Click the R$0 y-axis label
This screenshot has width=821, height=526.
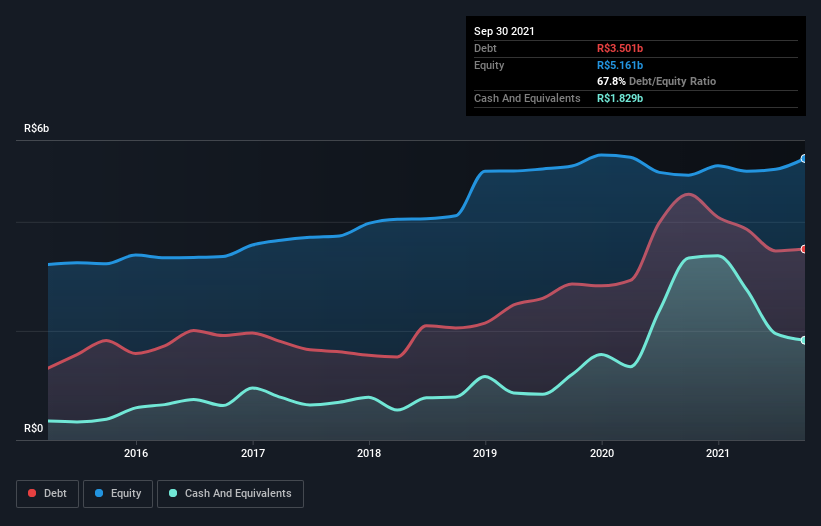click(x=34, y=428)
